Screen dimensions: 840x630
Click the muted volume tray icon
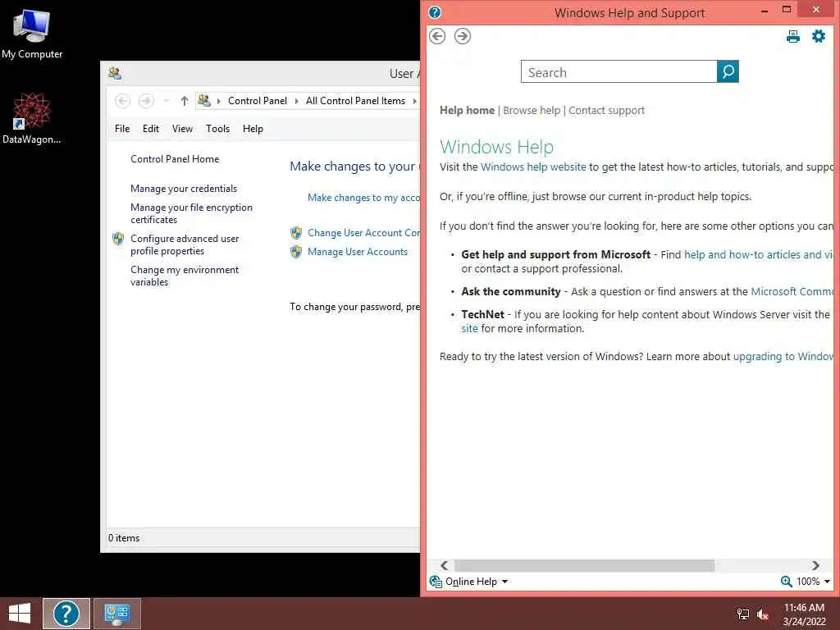[763, 614]
